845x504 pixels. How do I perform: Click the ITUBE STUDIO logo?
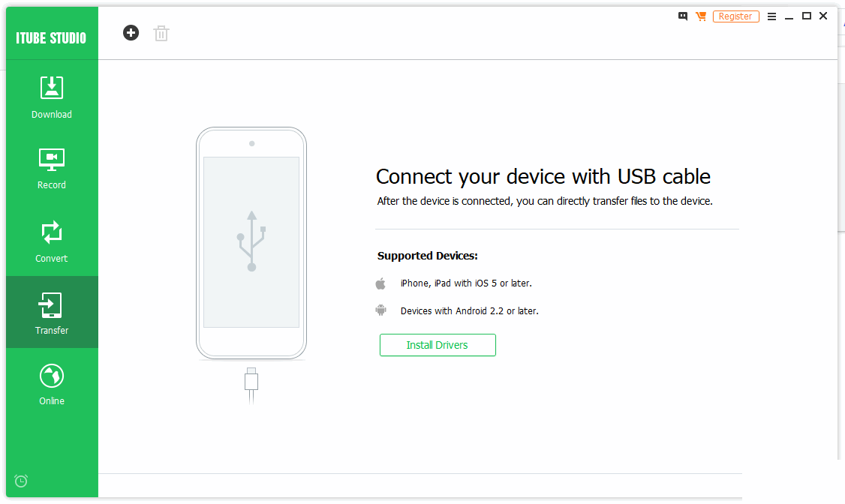tap(51, 38)
